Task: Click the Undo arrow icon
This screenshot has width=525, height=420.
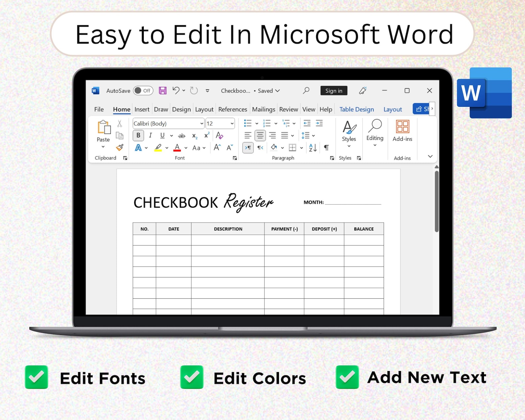Action: pyautogui.click(x=176, y=90)
